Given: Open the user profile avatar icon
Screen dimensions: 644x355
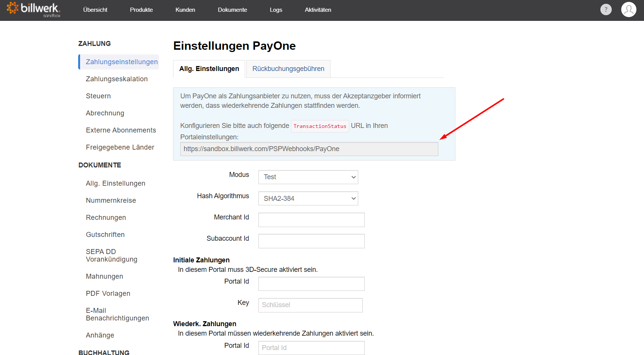Looking at the screenshot, I should point(628,9).
